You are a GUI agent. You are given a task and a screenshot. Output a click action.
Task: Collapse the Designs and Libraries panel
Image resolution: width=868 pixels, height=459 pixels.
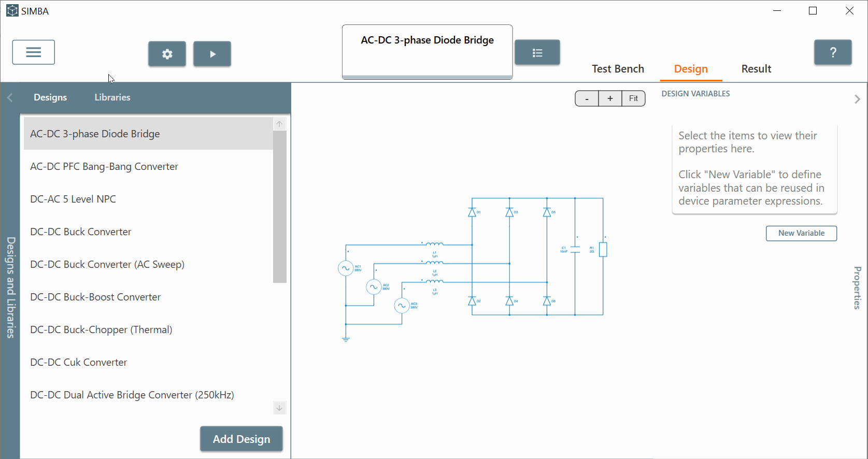click(x=10, y=97)
